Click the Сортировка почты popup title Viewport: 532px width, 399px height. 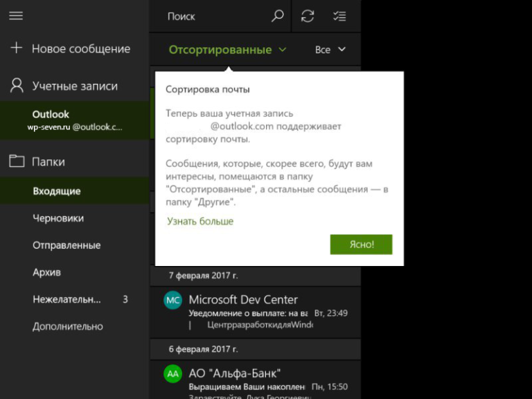208,89
